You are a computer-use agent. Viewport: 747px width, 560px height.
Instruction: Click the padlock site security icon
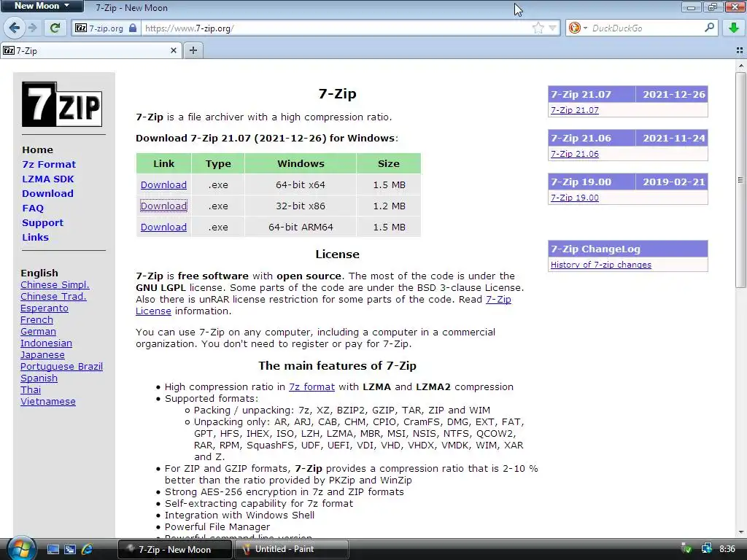[133, 28]
